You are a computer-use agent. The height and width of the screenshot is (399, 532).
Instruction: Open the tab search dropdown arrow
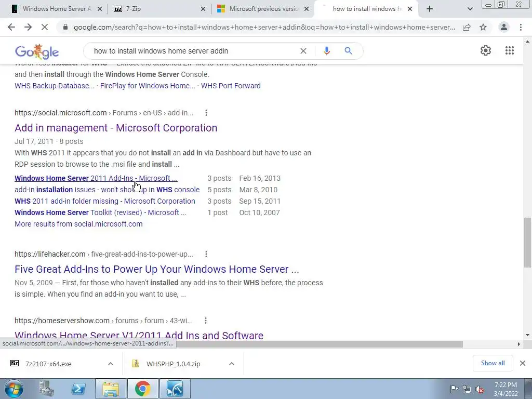point(470,9)
